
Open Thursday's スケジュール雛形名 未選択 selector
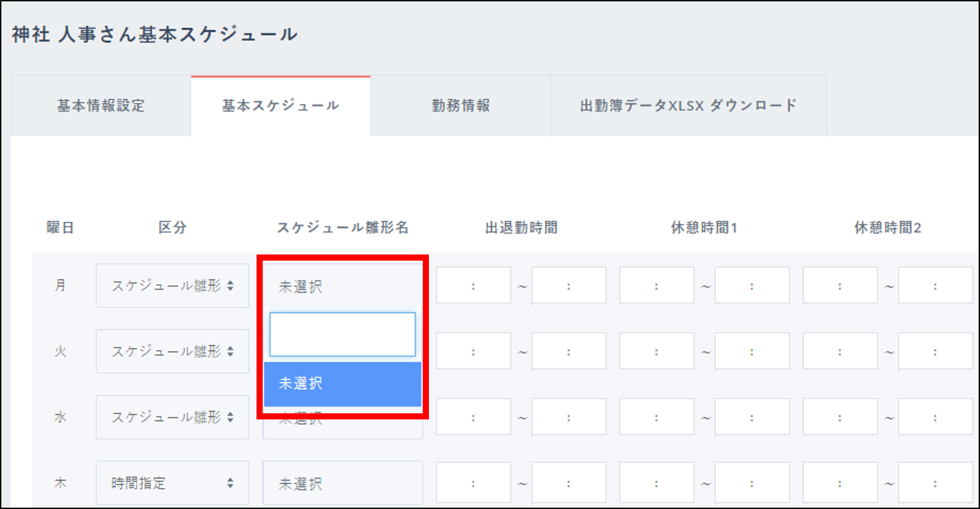342,483
